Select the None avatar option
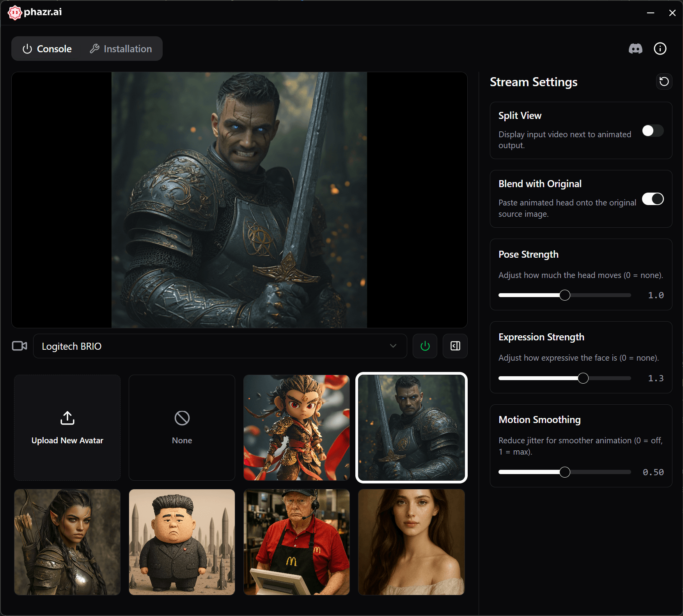683x616 pixels. click(x=182, y=428)
